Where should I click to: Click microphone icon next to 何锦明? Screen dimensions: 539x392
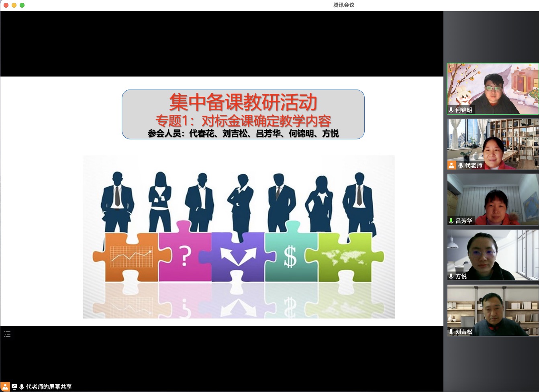click(451, 110)
